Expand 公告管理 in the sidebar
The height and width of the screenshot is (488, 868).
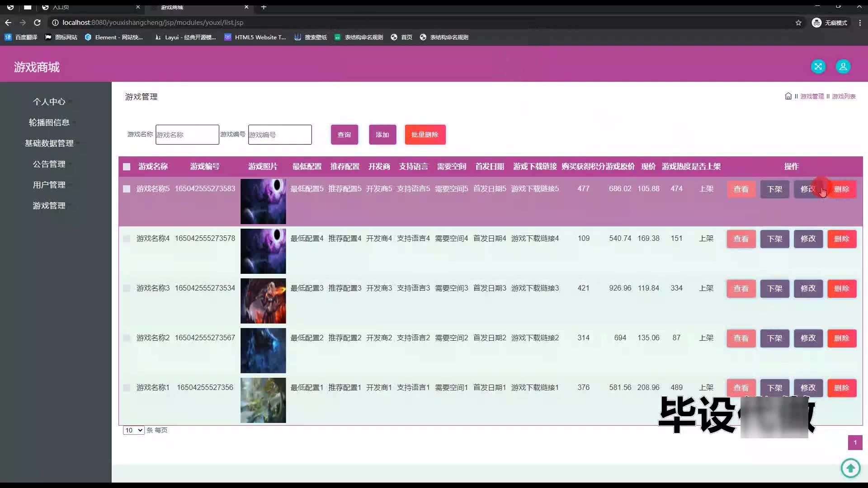pyautogui.click(x=49, y=164)
